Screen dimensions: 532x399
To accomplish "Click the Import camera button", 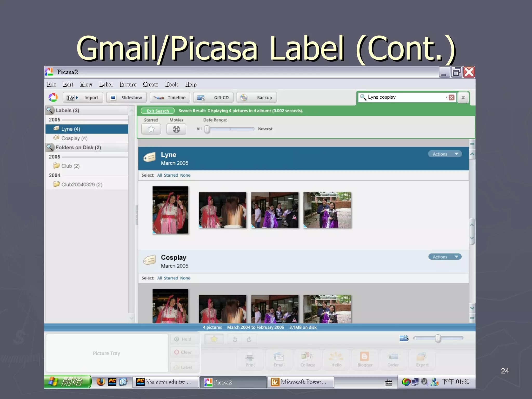I will point(83,97).
